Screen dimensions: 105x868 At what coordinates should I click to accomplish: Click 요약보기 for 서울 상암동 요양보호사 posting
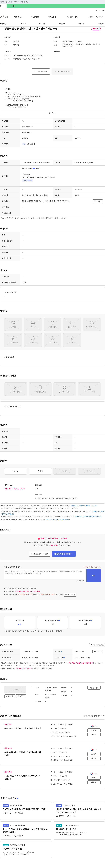(94, 754)
